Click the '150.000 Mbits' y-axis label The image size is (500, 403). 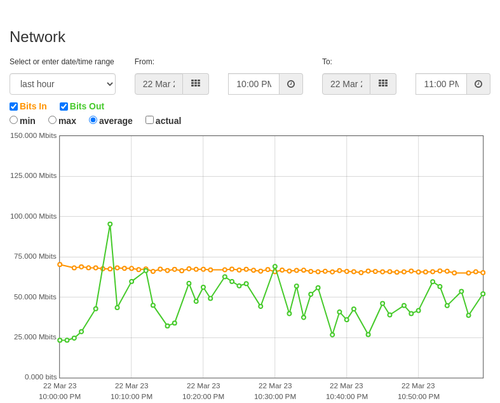click(x=33, y=135)
